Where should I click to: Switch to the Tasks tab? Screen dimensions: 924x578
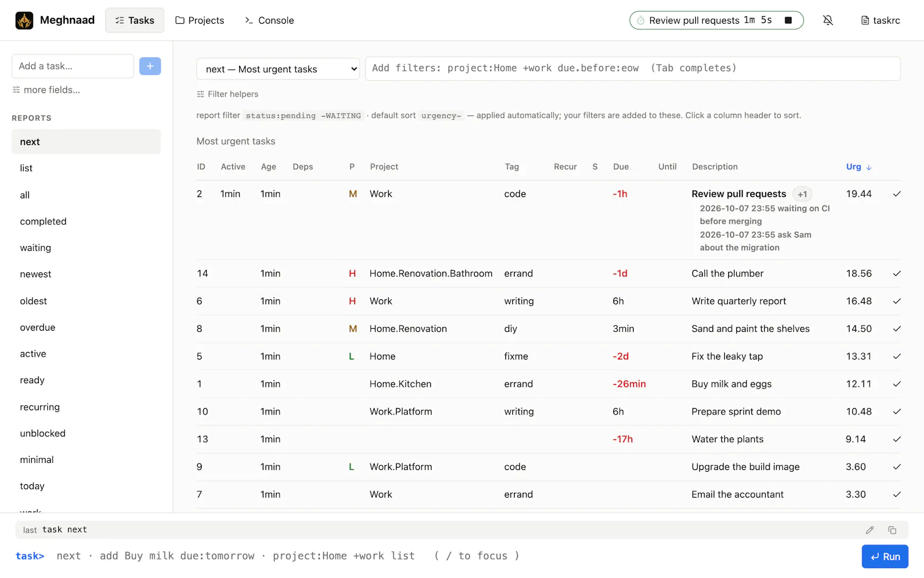click(x=135, y=20)
